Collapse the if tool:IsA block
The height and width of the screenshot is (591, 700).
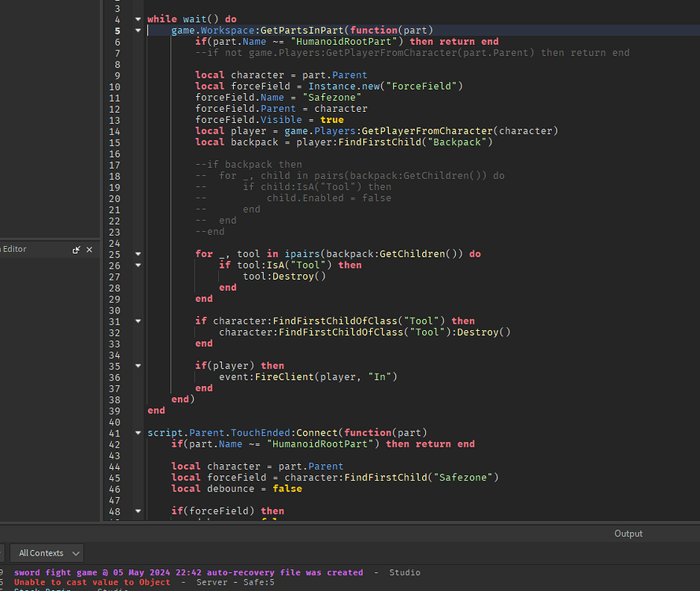point(139,266)
